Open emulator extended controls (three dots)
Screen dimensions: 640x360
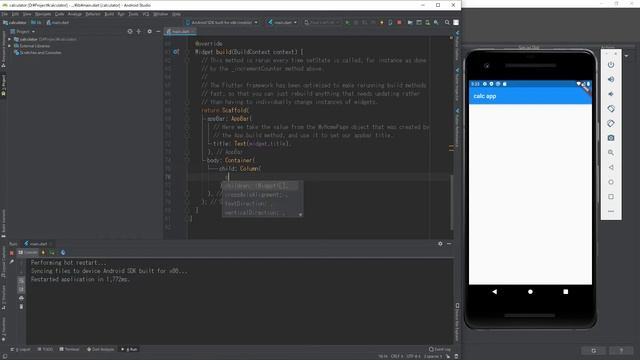pos(611,211)
